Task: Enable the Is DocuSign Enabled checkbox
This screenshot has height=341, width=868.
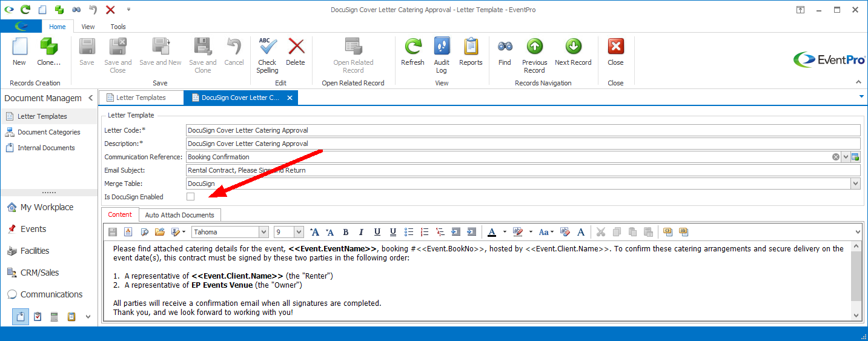Action: [x=190, y=197]
